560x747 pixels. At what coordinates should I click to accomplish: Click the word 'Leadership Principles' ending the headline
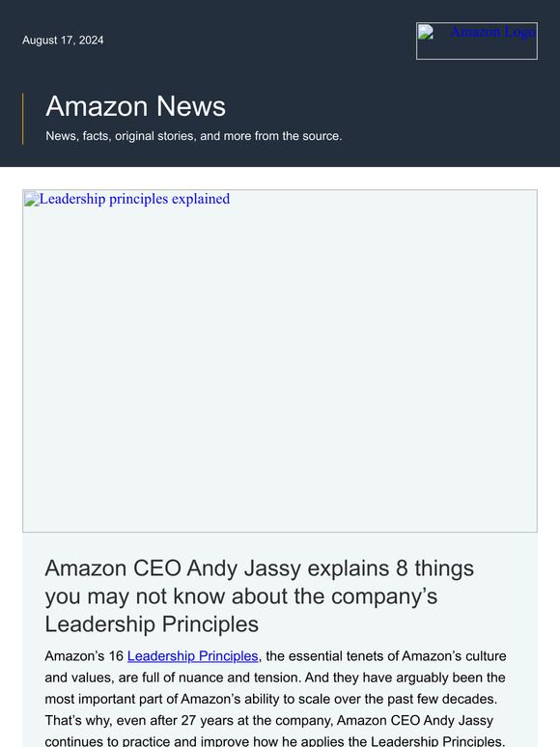152,624
